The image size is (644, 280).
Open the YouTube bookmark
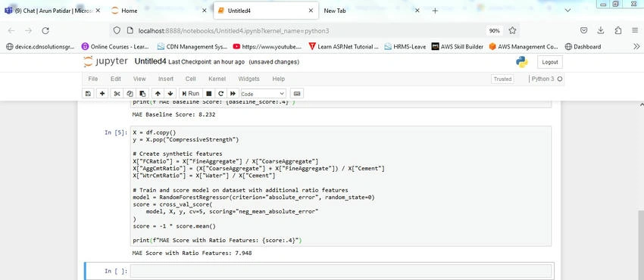click(x=267, y=47)
